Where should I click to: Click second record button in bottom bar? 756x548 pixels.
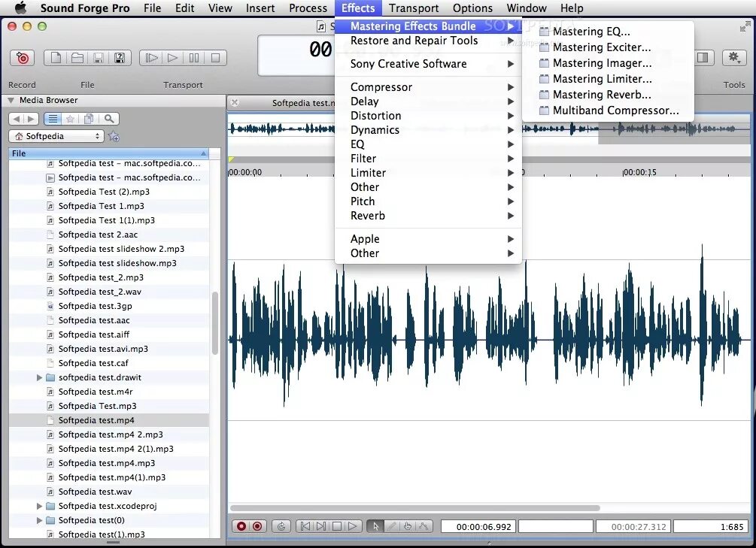[257, 526]
